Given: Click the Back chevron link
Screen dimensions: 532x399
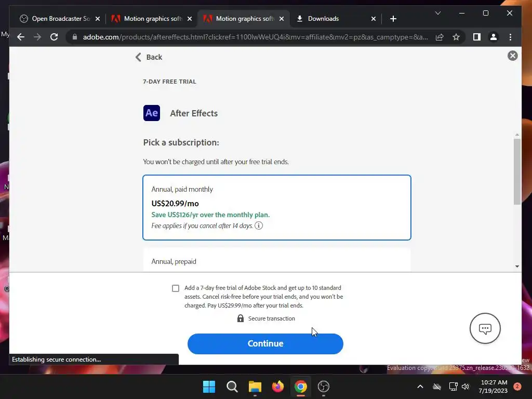Looking at the screenshot, I should [x=149, y=57].
